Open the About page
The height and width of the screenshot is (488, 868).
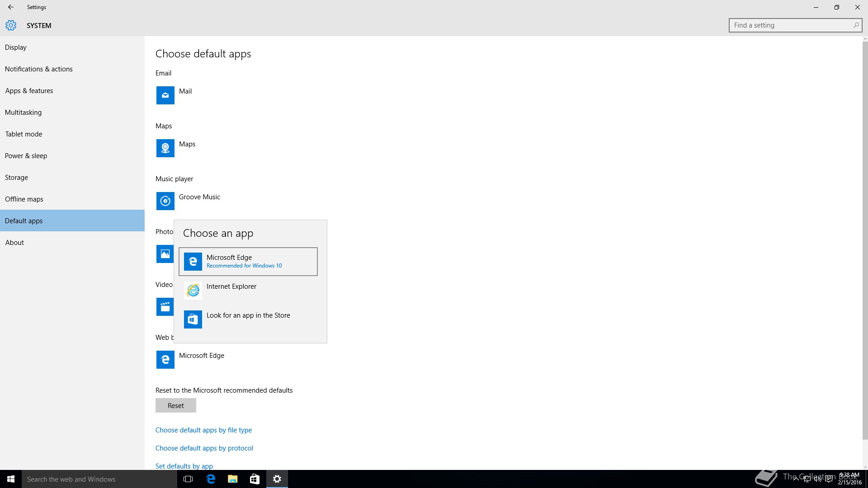pyautogui.click(x=72, y=243)
